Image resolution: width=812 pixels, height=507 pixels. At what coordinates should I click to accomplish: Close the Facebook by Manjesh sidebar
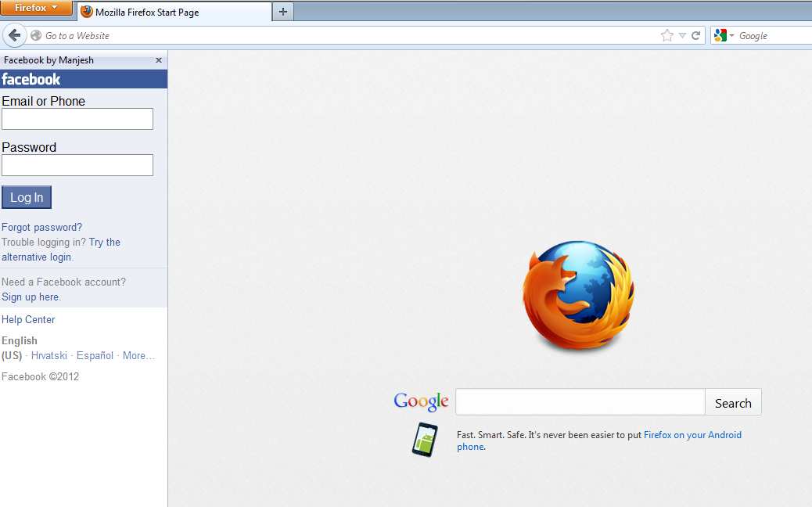point(159,60)
